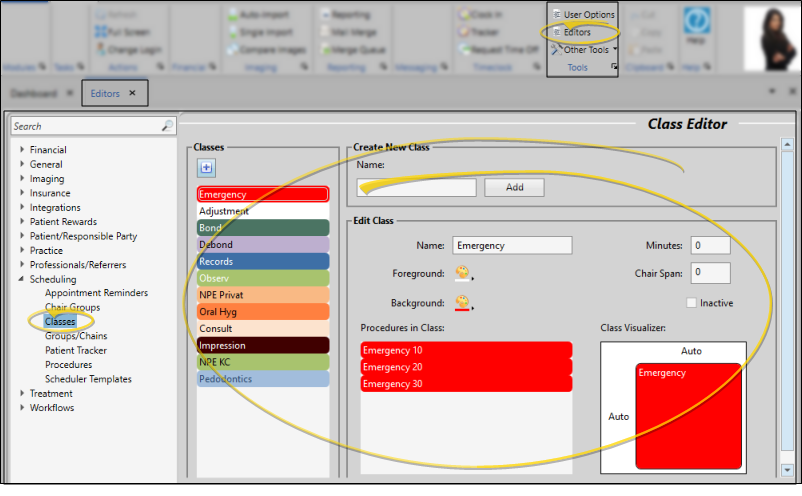Image resolution: width=802 pixels, height=496 pixels.
Task: Click the Add button for new class
Action: (514, 187)
